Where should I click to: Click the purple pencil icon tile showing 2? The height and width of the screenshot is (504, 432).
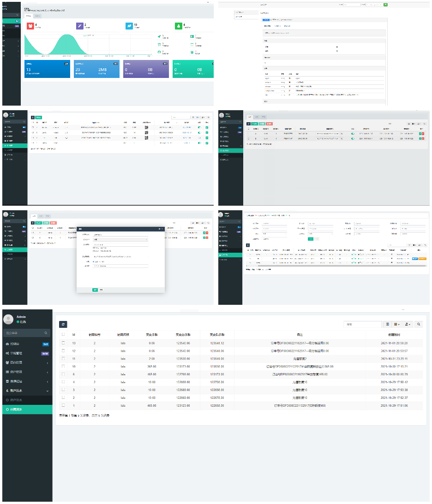[79, 26]
